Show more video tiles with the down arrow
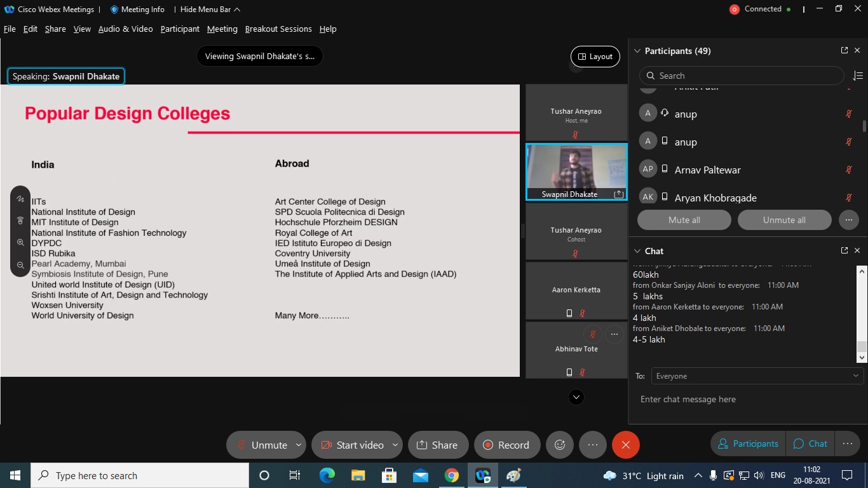This screenshot has width=868, height=488. click(x=576, y=397)
